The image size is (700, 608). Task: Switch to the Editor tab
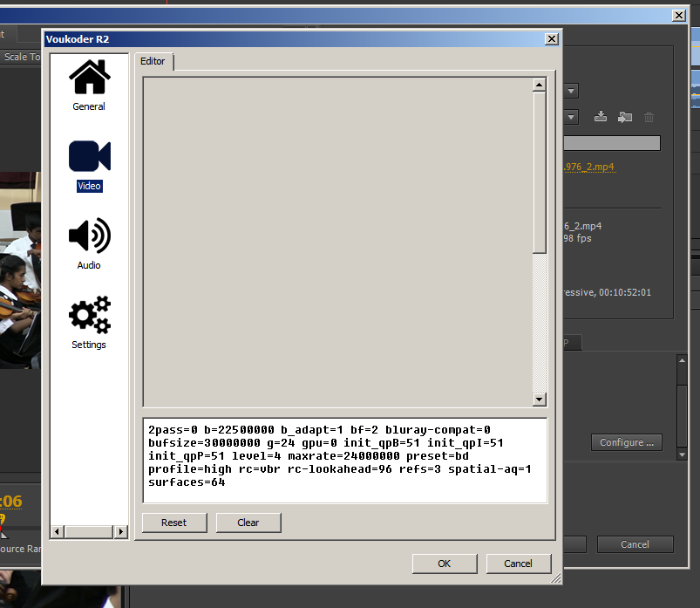pyautogui.click(x=153, y=61)
